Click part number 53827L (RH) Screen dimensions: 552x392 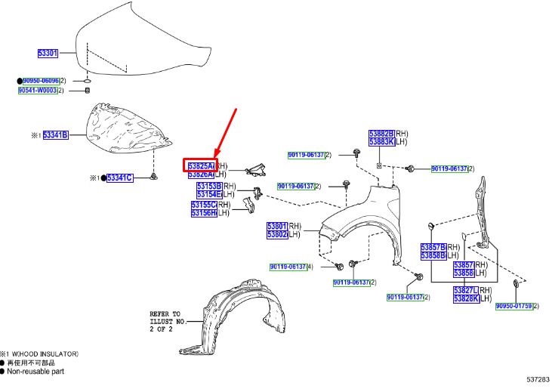pos(466,291)
